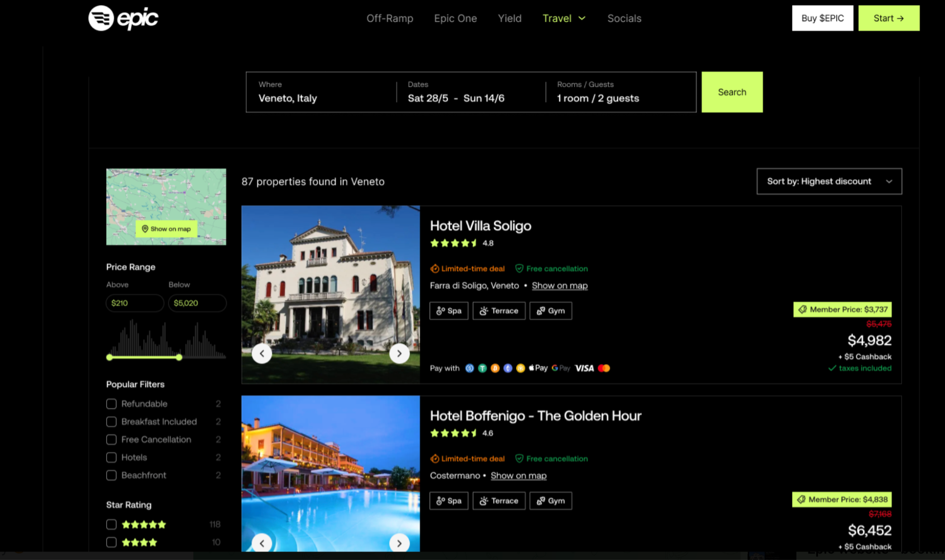The height and width of the screenshot is (560, 945).
Task: Click the Epic logo in the header
Action: coord(123,18)
